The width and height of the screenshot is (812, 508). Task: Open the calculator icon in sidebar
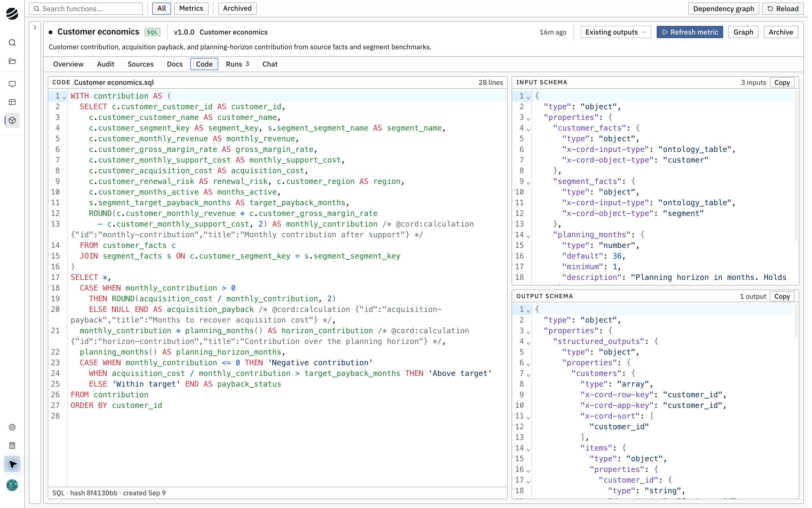pos(12,446)
